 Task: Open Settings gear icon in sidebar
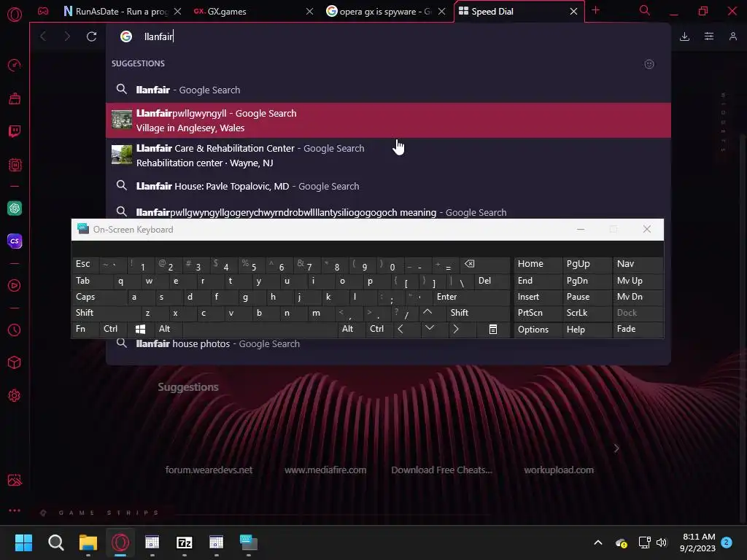pos(15,395)
